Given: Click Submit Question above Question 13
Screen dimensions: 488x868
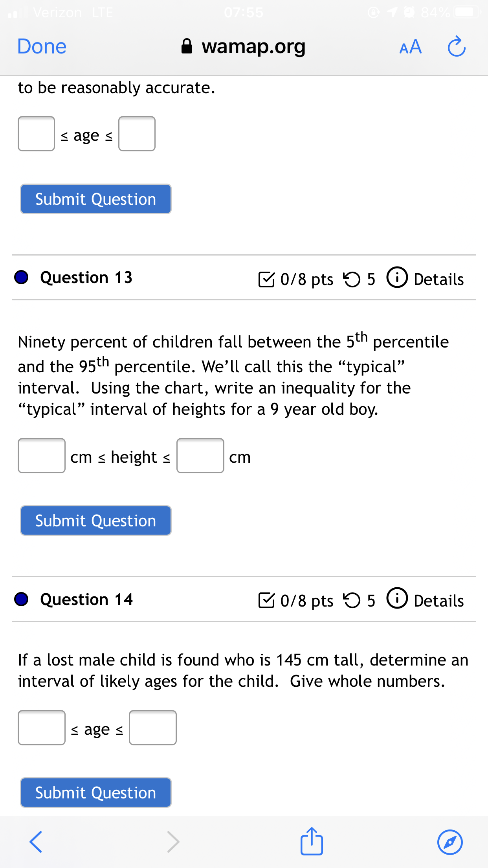Looking at the screenshot, I should (96, 199).
